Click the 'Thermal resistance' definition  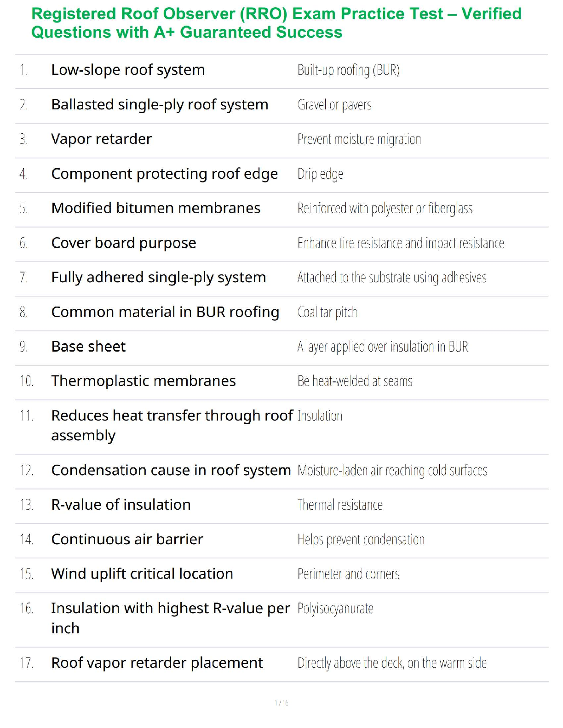tap(340, 505)
